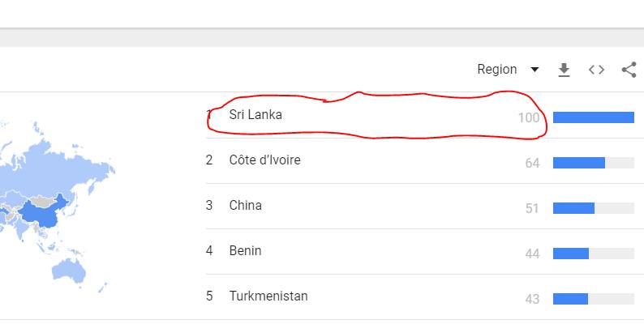Open the Region dropdown
The image size is (644, 324).
(509, 70)
